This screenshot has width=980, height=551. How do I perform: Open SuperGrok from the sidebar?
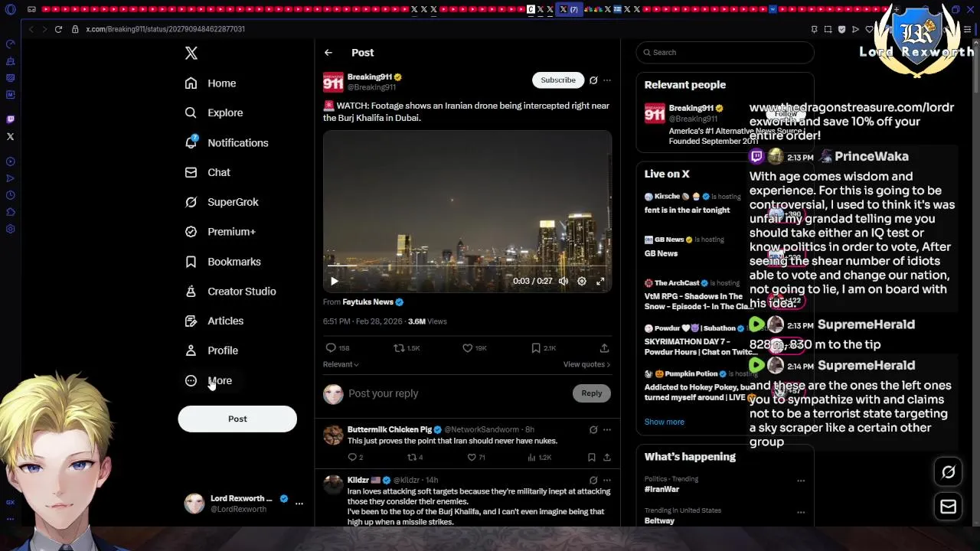coord(222,202)
